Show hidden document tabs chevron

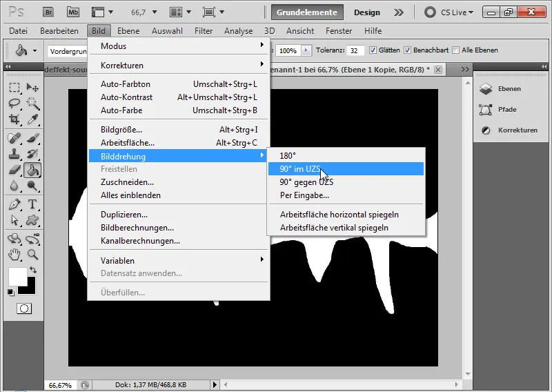click(x=464, y=70)
